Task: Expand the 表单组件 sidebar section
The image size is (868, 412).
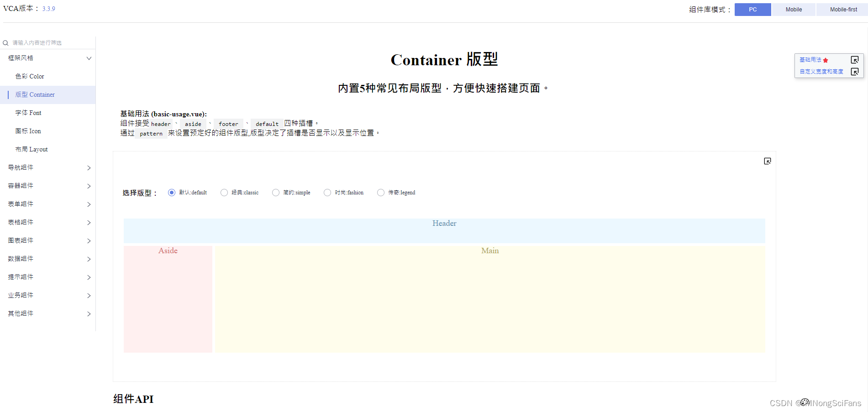Action: pos(48,204)
